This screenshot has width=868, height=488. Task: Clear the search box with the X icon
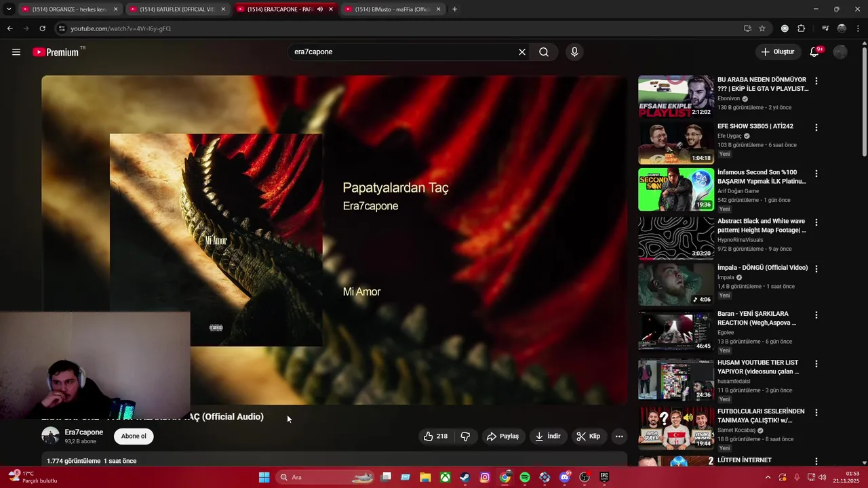pos(522,52)
